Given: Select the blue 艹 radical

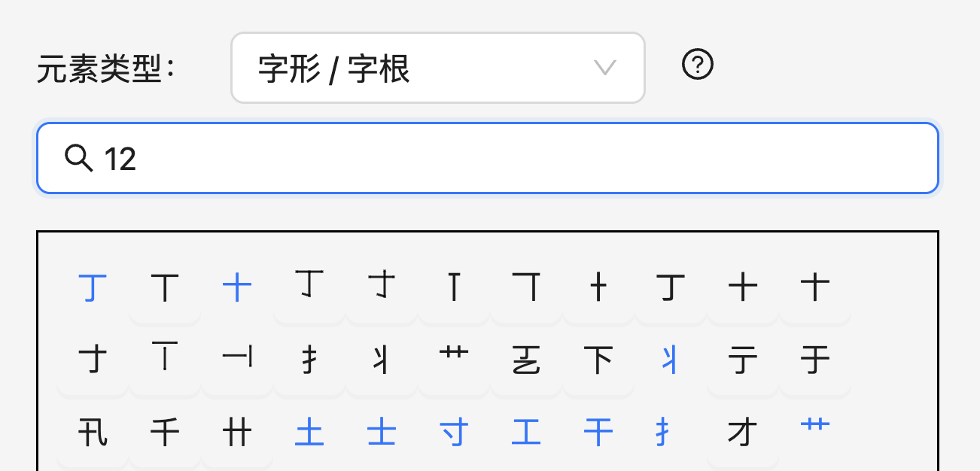Looking at the screenshot, I should pos(815,427).
